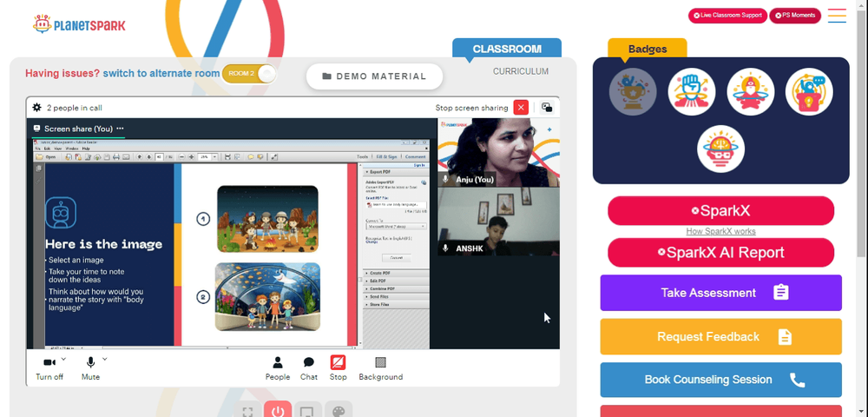Click the campfire image numbered 1
This screenshot has height=417, width=868.
267,219
